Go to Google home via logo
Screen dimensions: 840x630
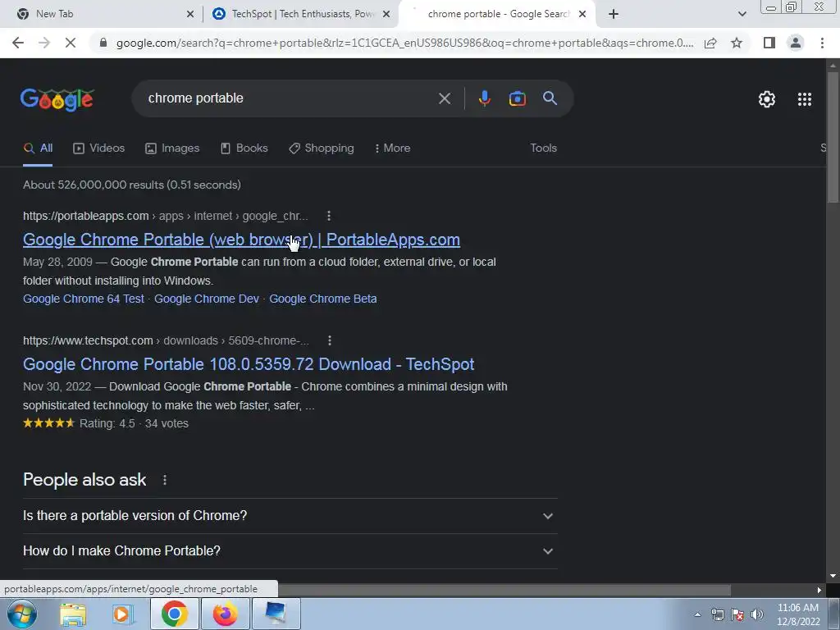[x=57, y=99]
